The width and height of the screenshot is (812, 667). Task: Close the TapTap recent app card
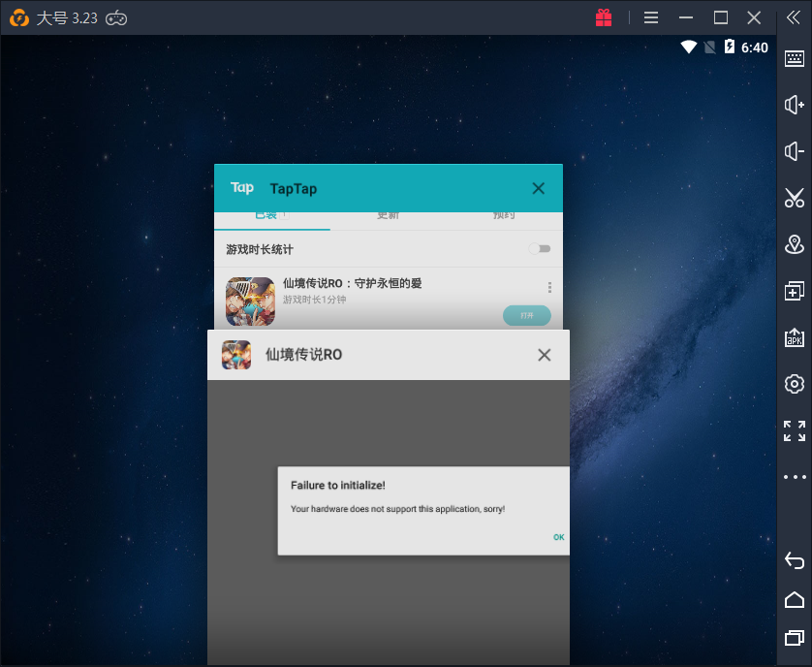(539, 188)
